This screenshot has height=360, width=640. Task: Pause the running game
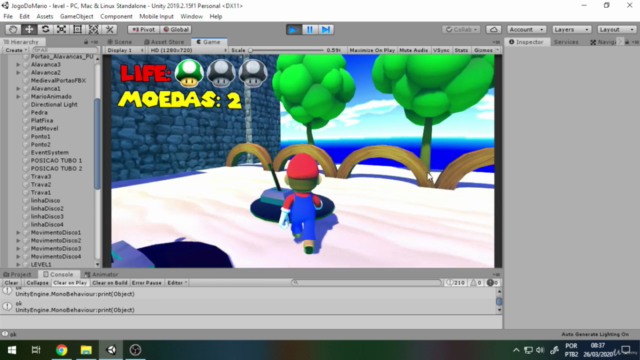tap(309, 29)
